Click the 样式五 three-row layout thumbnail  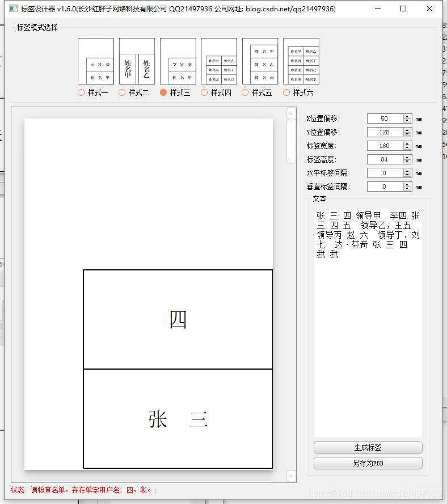(x=260, y=61)
